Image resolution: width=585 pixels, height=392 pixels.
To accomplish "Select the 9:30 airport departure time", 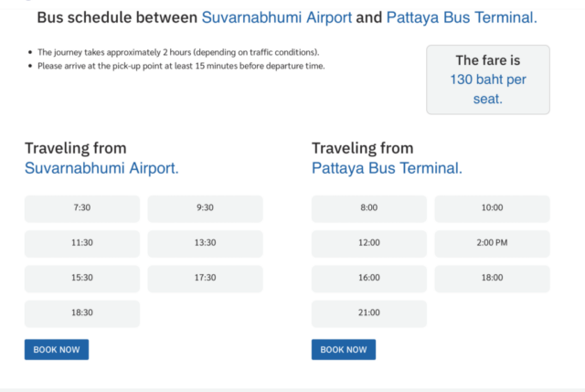I will coord(205,209).
